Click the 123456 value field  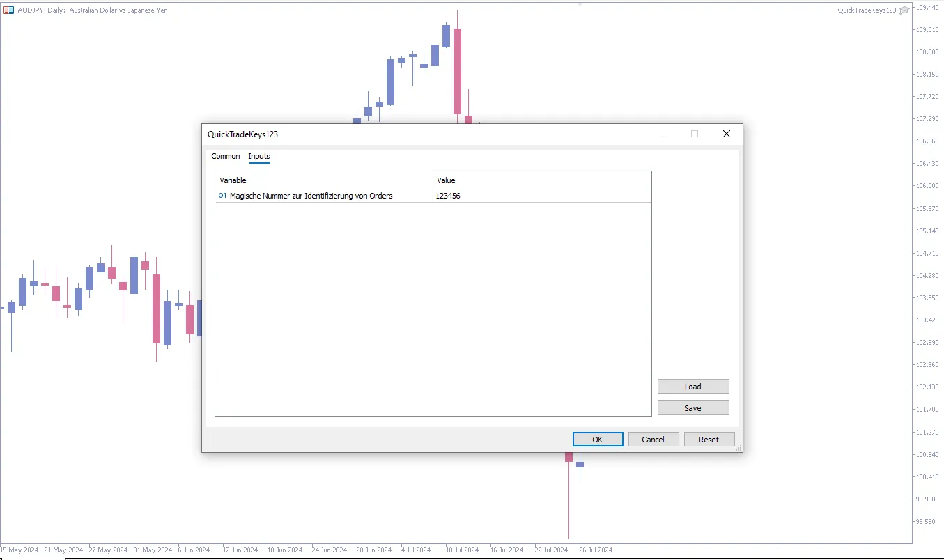[x=541, y=196]
